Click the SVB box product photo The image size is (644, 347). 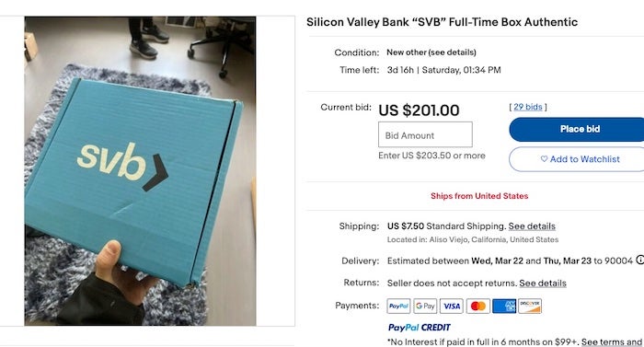(140, 171)
